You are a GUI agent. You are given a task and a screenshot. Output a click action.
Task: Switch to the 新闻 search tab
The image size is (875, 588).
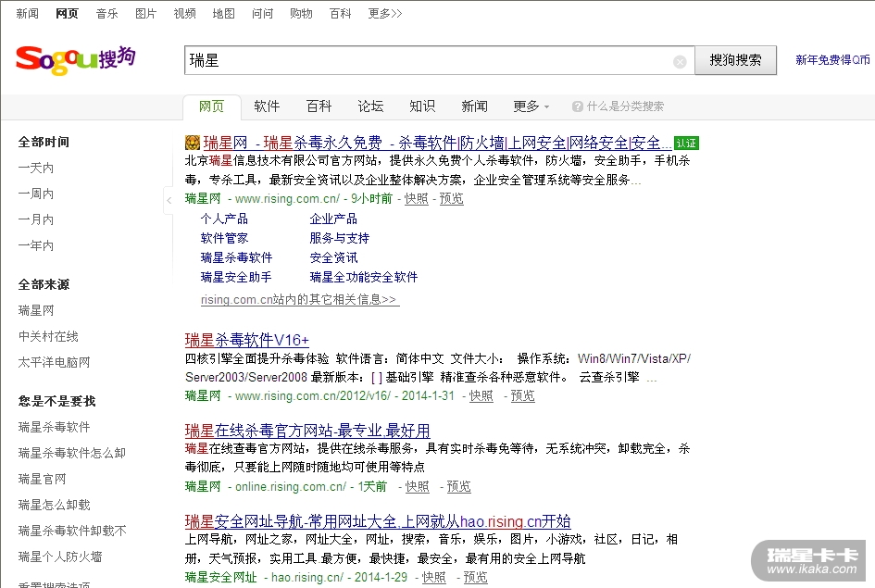474,106
